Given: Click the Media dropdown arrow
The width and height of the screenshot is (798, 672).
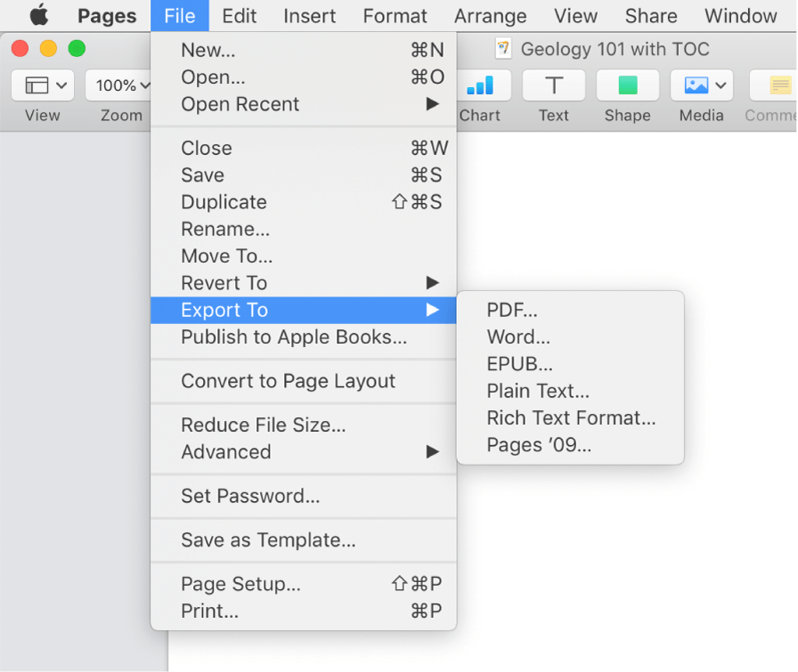Looking at the screenshot, I should 721,85.
